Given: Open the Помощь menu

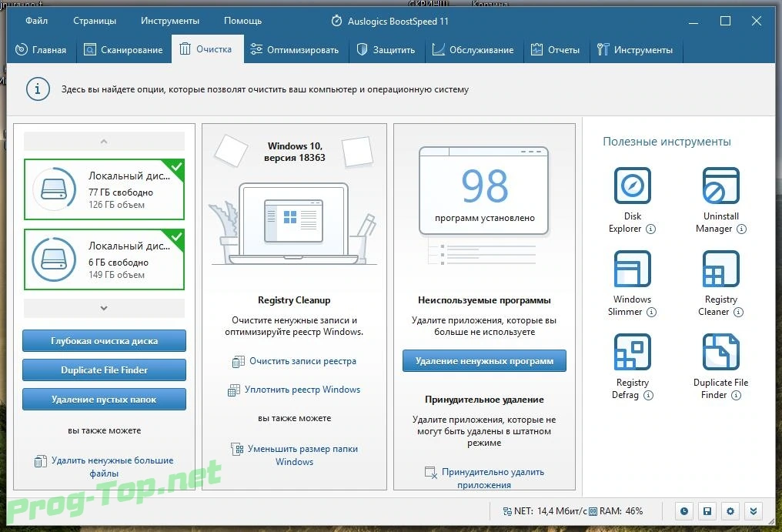Looking at the screenshot, I should click(243, 21).
